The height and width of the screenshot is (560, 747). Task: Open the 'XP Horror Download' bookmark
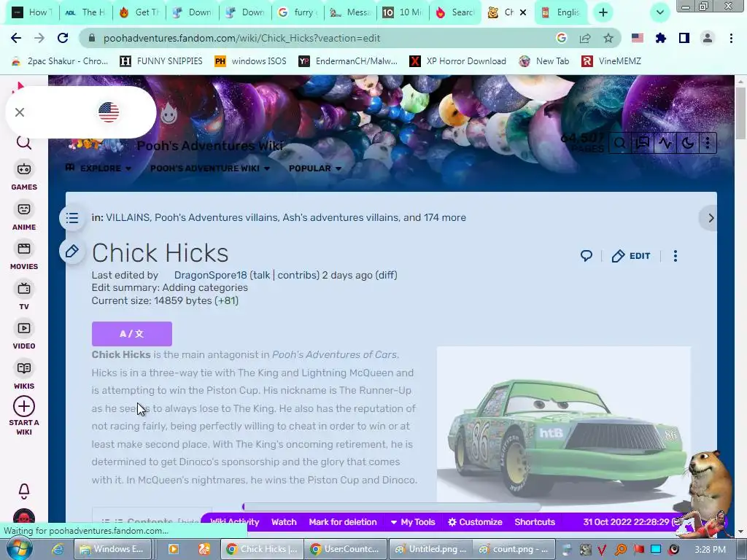[458, 61]
